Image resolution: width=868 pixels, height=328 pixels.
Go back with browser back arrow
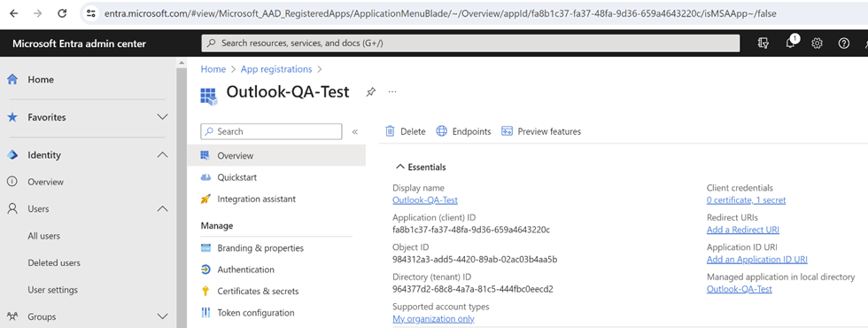point(13,13)
